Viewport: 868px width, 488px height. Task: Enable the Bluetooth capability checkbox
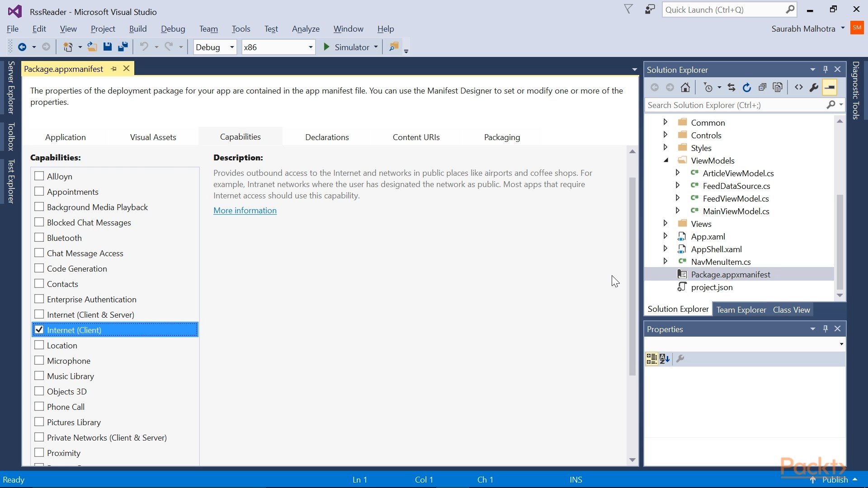click(39, 237)
